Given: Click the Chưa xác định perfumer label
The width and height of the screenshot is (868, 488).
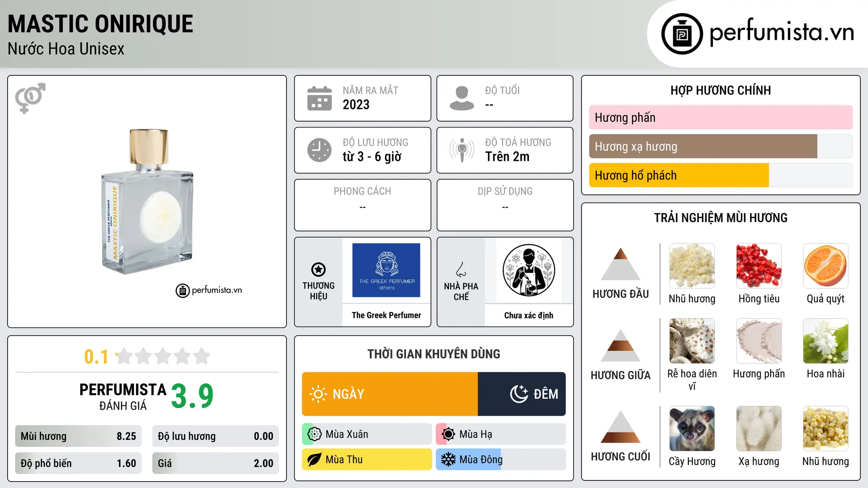Looking at the screenshot, I should (529, 315).
